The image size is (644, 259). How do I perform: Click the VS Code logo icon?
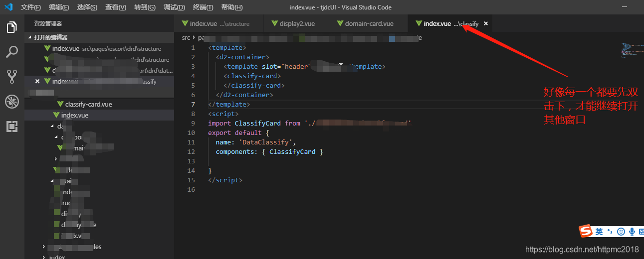[x=8, y=7]
